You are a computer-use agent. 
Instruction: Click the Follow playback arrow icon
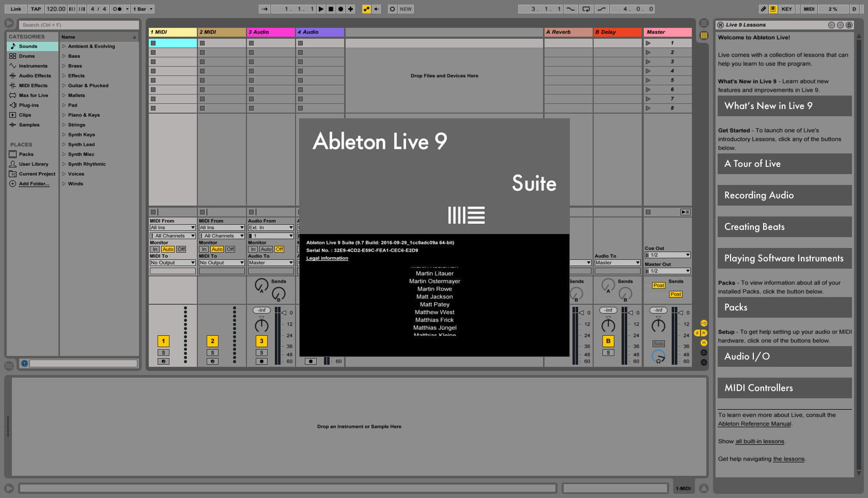pyautogui.click(x=265, y=9)
